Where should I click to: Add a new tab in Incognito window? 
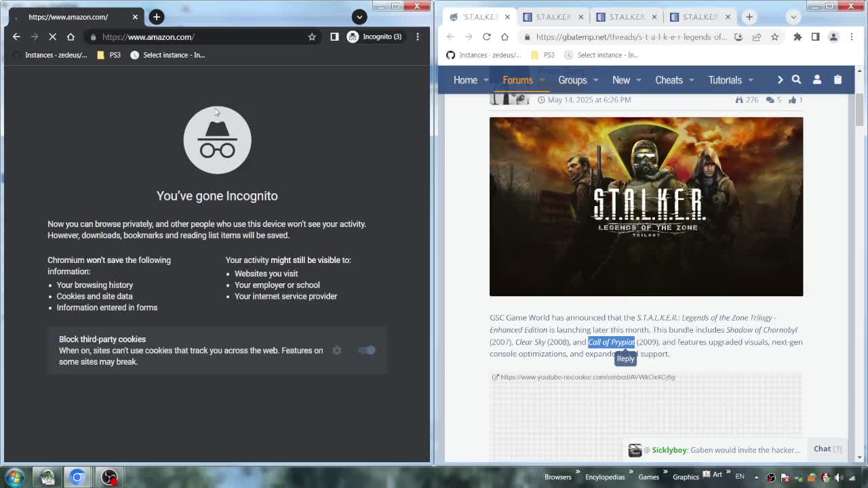point(157,16)
